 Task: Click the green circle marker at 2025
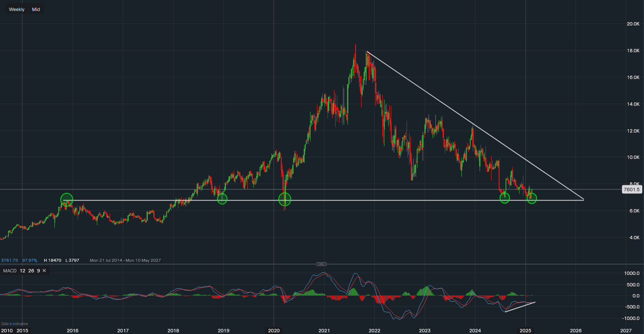[x=532, y=198]
